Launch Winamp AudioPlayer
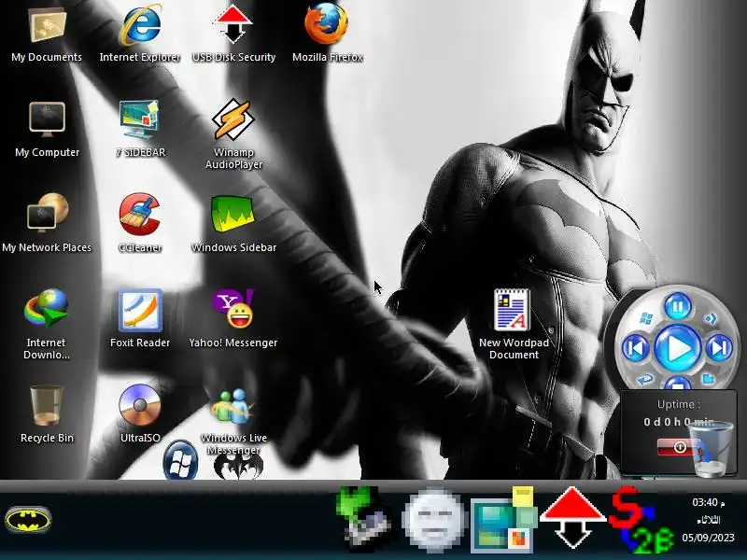The width and height of the screenshot is (747, 560). (233, 119)
